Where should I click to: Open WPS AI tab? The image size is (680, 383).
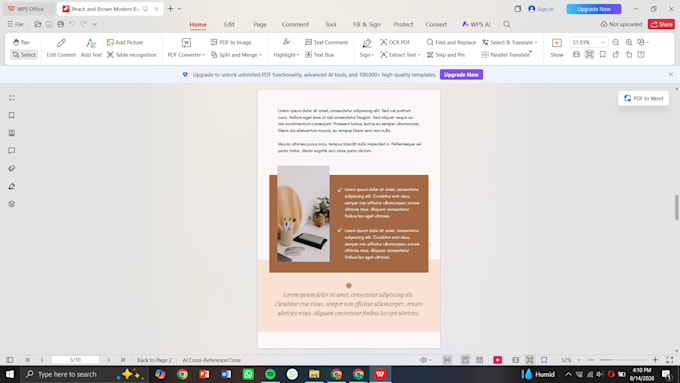point(476,24)
